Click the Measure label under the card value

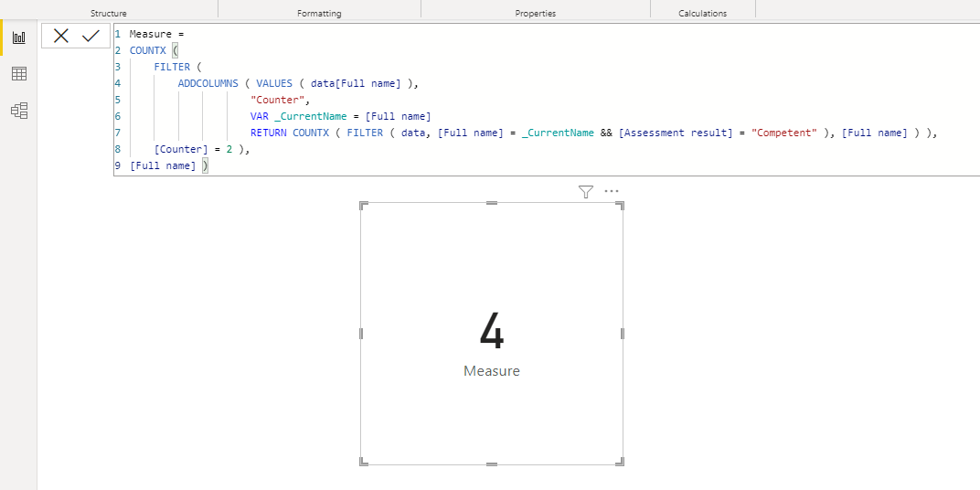point(492,370)
